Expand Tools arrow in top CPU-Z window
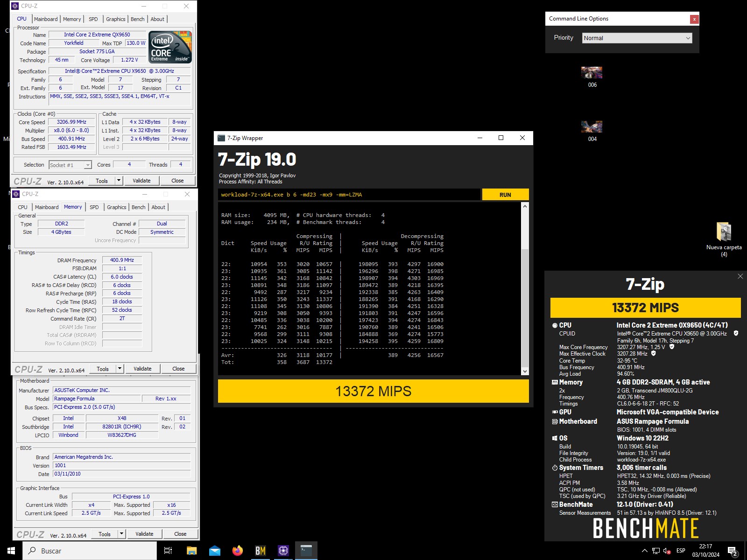 119,181
